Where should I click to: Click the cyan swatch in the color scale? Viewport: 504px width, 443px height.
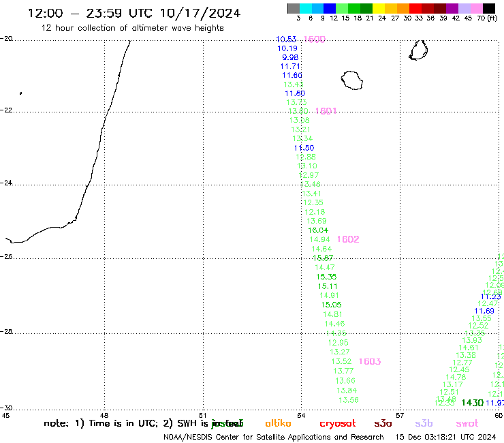(306, 8)
